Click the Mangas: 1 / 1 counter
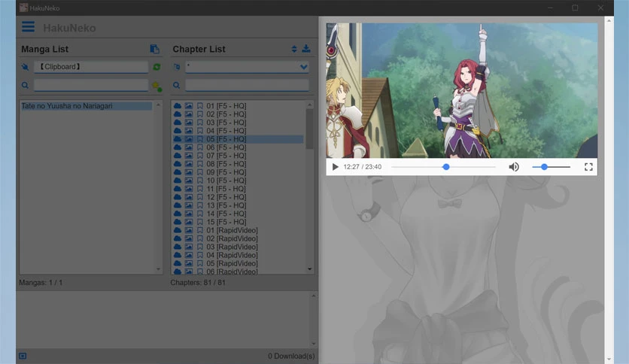Image resolution: width=629 pixels, height=364 pixels. (41, 283)
